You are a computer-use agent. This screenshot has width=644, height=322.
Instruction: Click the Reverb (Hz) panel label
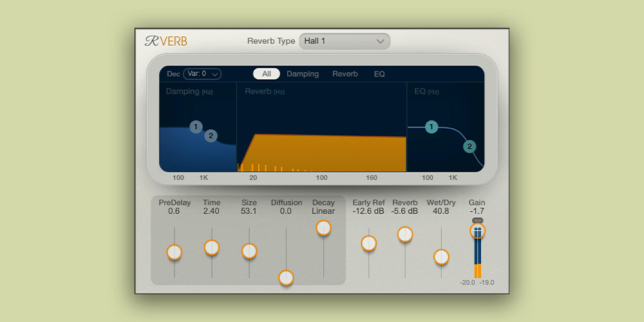pyautogui.click(x=265, y=91)
